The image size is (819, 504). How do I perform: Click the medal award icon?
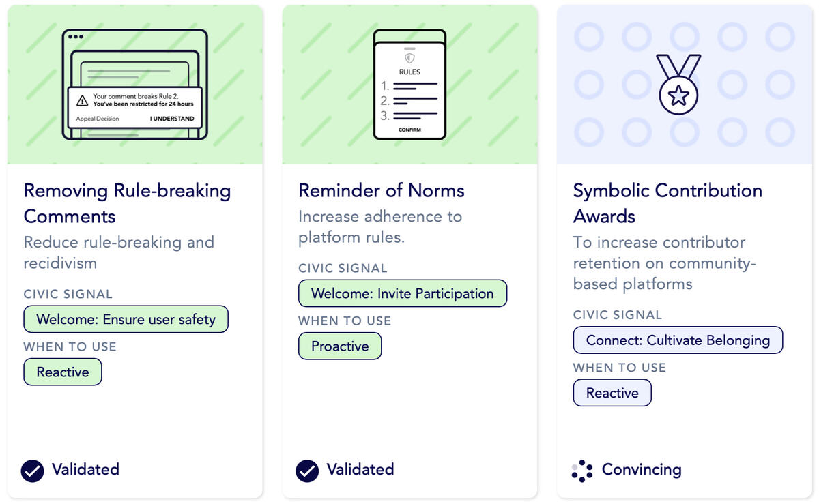[x=678, y=84]
